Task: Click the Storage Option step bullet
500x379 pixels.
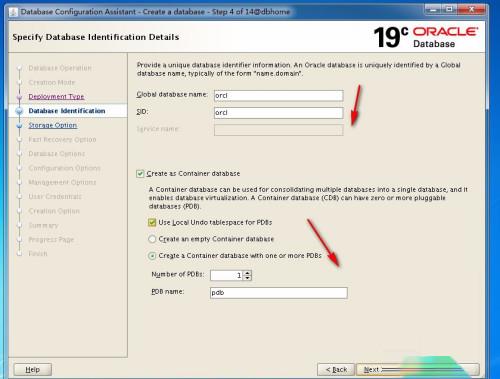Action: [19, 126]
